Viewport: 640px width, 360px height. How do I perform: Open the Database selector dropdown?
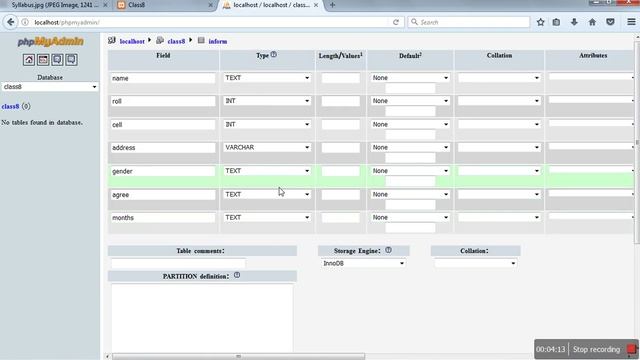(x=50, y=87)
